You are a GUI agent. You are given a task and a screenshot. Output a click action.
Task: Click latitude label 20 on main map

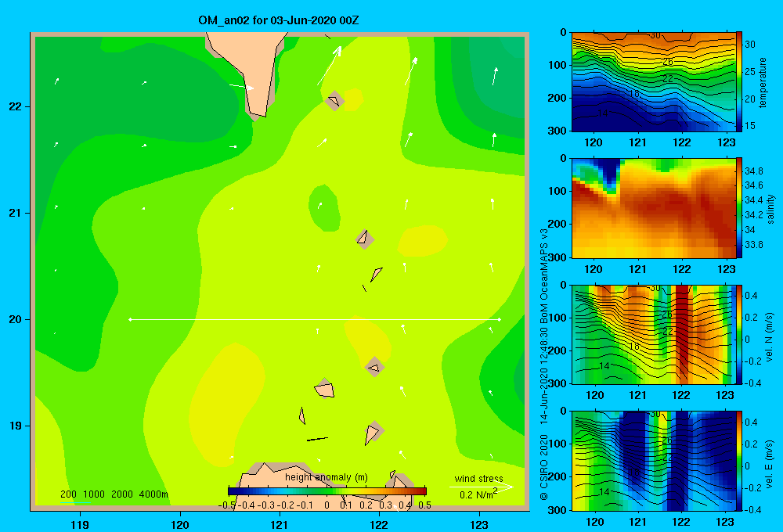coord(15,319)
